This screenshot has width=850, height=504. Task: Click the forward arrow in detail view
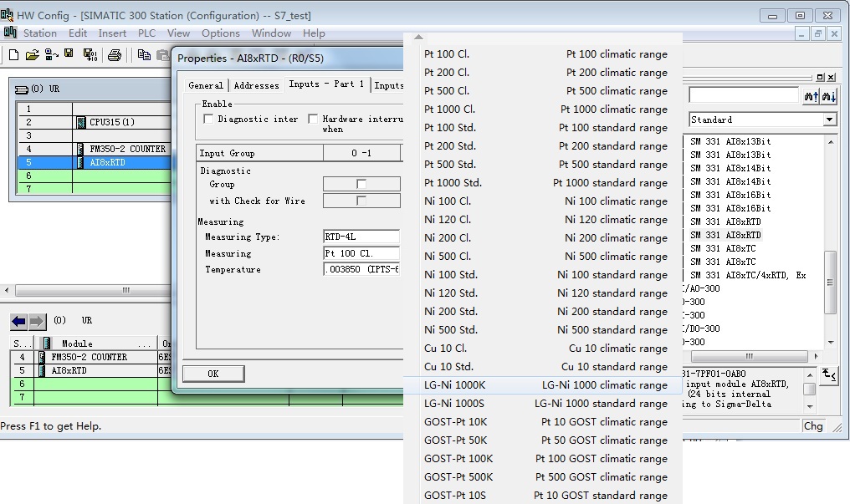coord(37,322)
